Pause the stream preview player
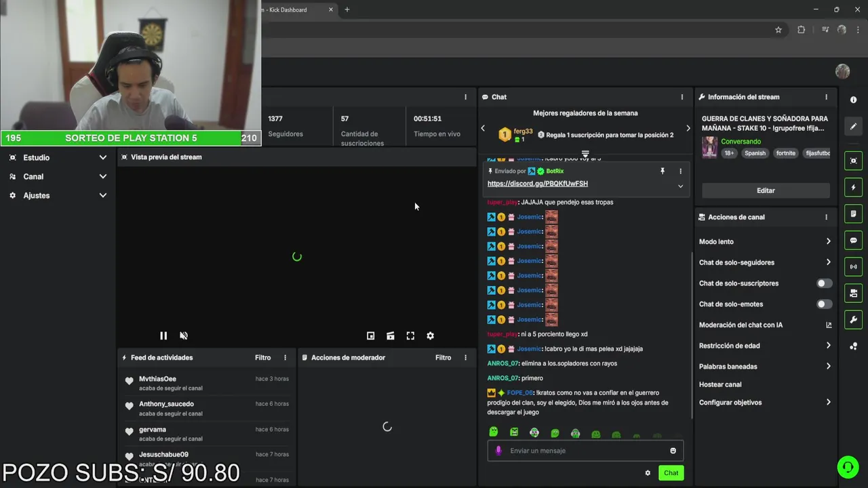 (163, 335)
